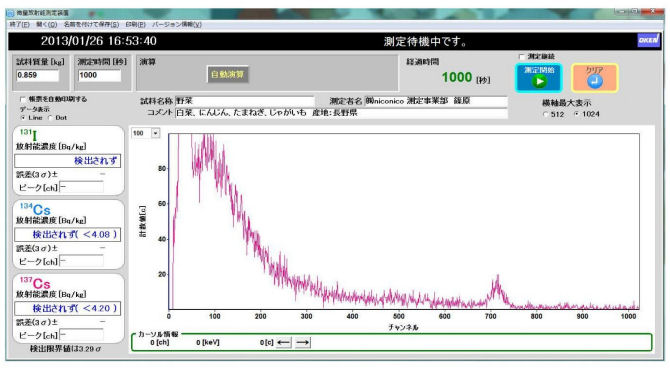Click the cursor info 0 [keV] value
Image resolution: width=670 pixels, height=370 pixels.
click(208, 342)
